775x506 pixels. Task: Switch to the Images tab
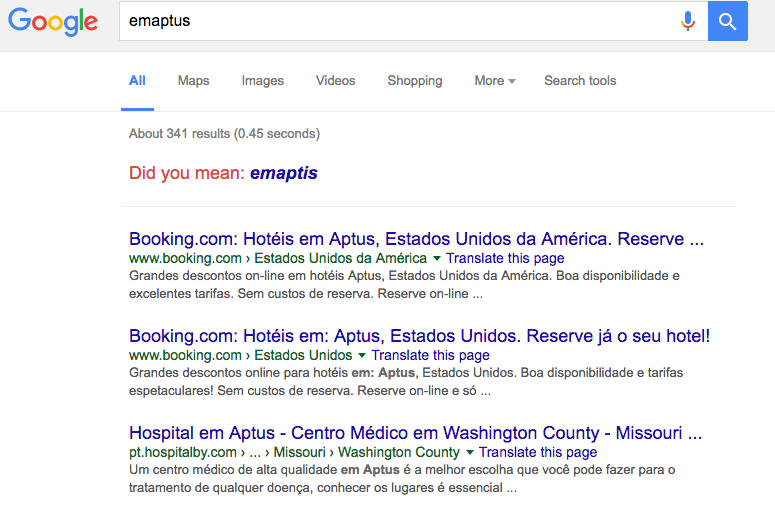click(263, 81)
